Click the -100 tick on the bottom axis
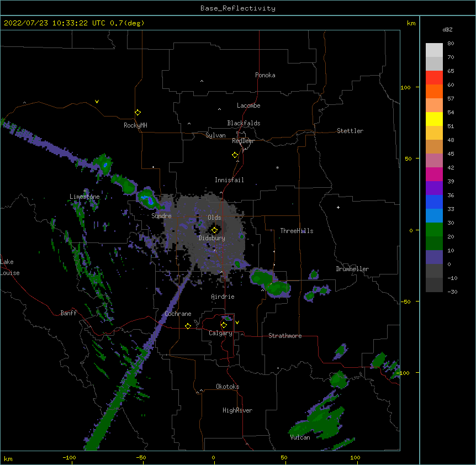 69,457
